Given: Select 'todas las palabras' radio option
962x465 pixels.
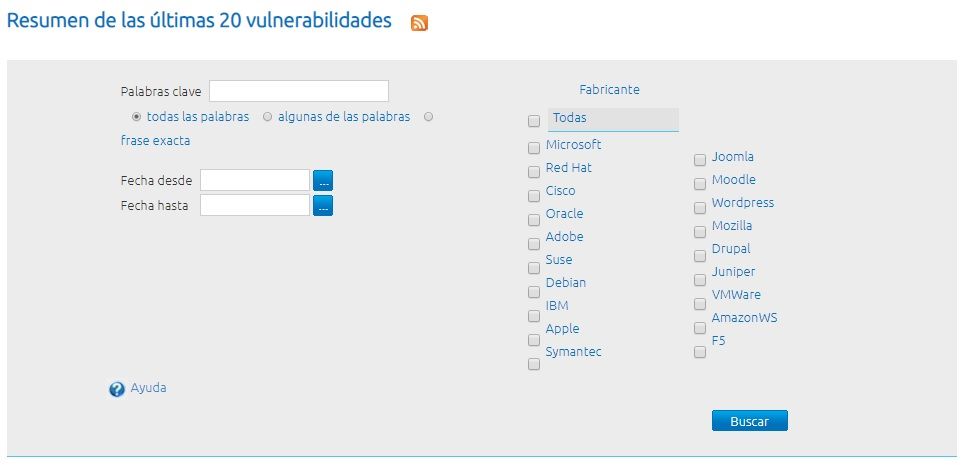Looking at the screenshot, I should [x=137, y=117].
